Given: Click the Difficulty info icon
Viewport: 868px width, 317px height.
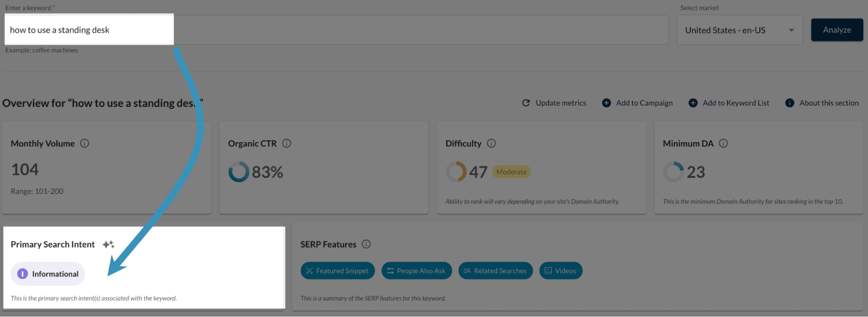Looking at the screenshot, I should coord(491,143).
